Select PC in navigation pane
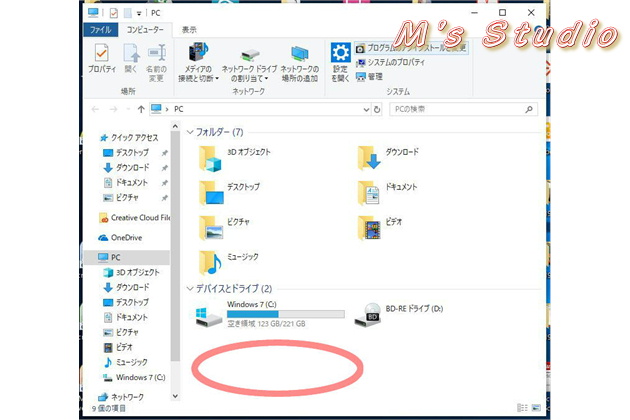 coord(127,257)
